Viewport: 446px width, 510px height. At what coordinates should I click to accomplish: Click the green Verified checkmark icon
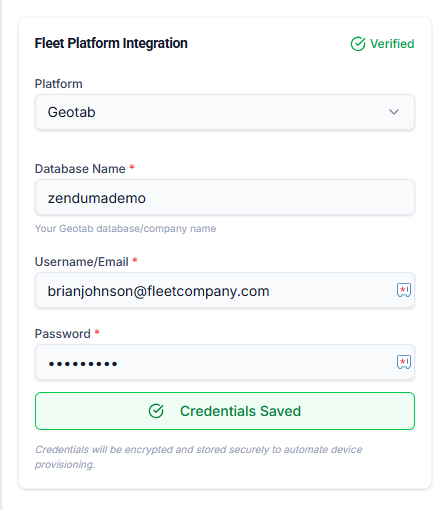[x=358, y=44]
